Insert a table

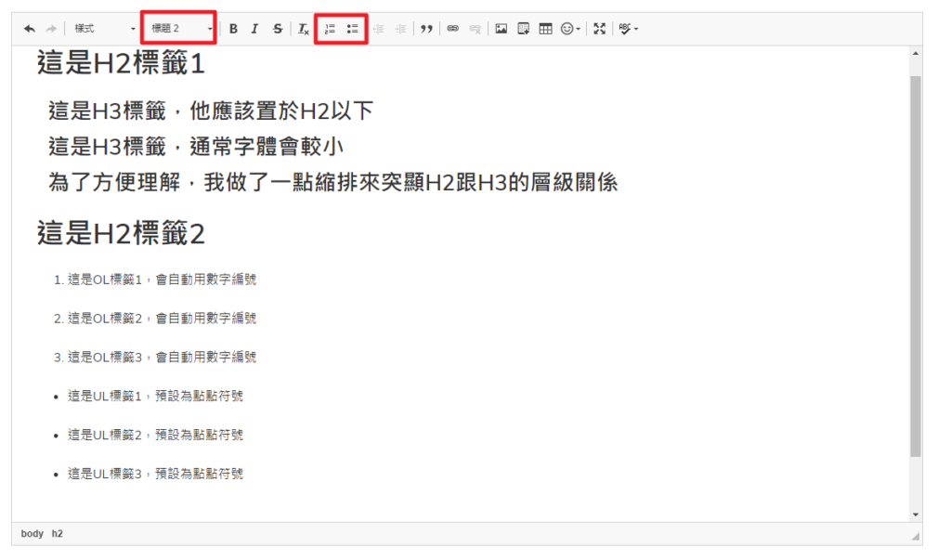[x=546, y=29]
